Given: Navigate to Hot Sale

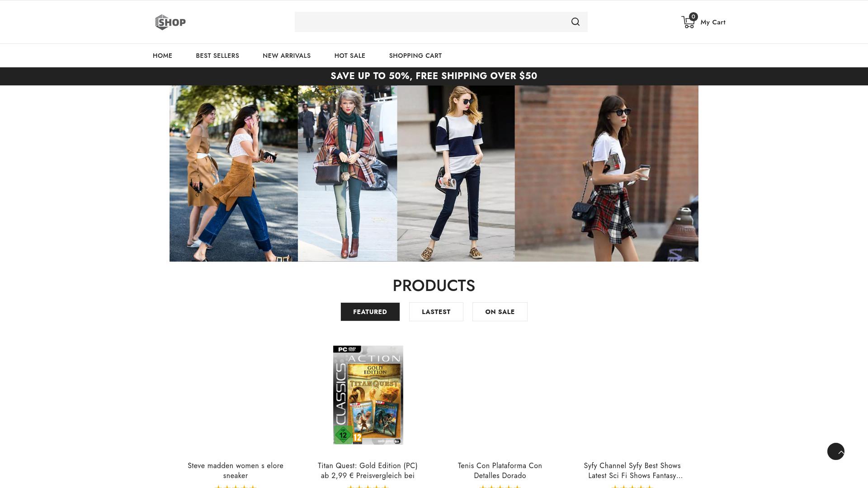Looking at the screenshot, I should [x=349, y=56].
